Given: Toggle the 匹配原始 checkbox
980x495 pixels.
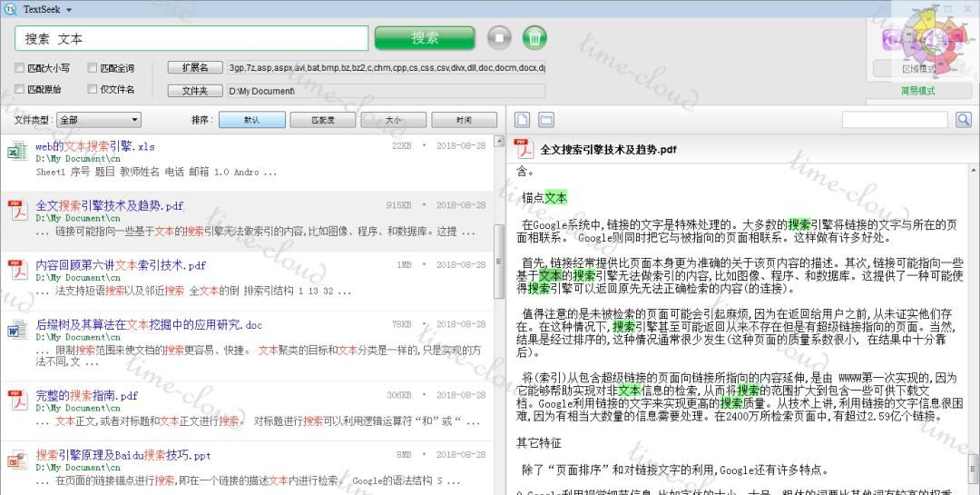Looking at the screenshot, I should [x=20, y=89].
